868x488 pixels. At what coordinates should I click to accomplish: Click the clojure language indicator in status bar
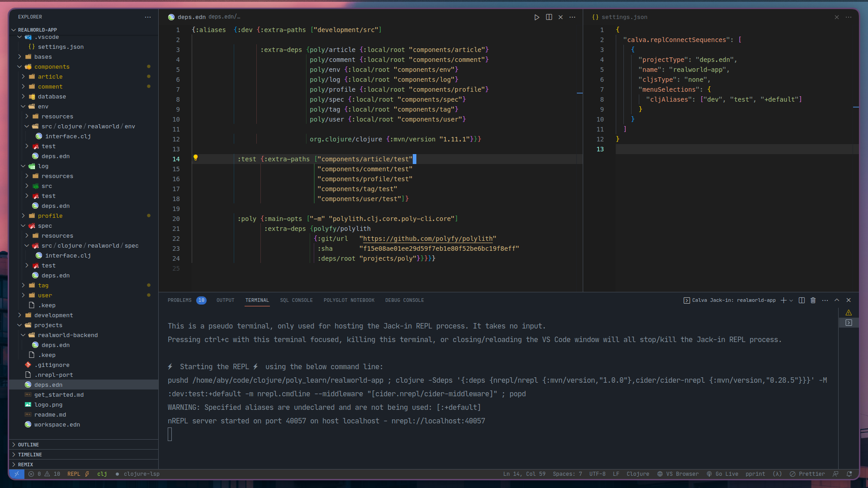(x=637, y=474)
